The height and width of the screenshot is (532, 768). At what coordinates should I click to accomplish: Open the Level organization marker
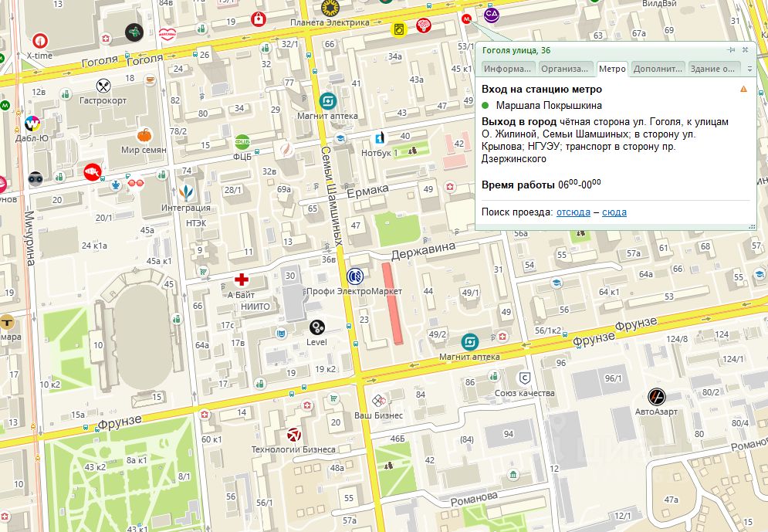click(x=316, y=327)
